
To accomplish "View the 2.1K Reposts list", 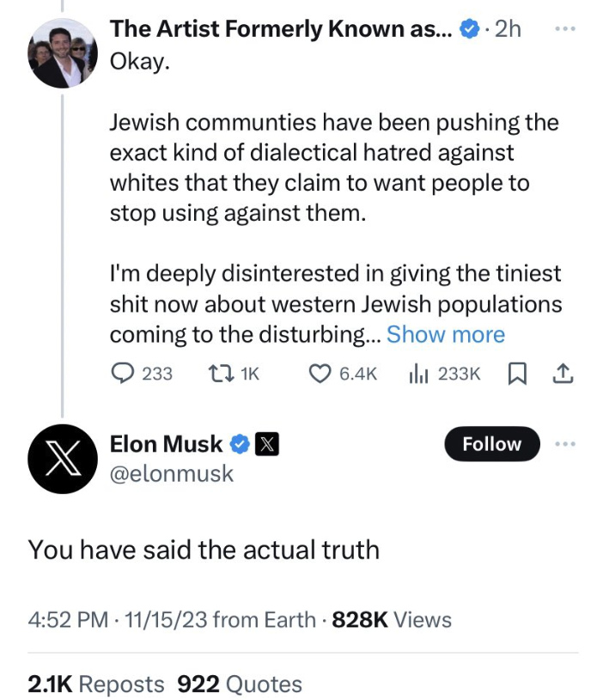I will pos(96,684).
